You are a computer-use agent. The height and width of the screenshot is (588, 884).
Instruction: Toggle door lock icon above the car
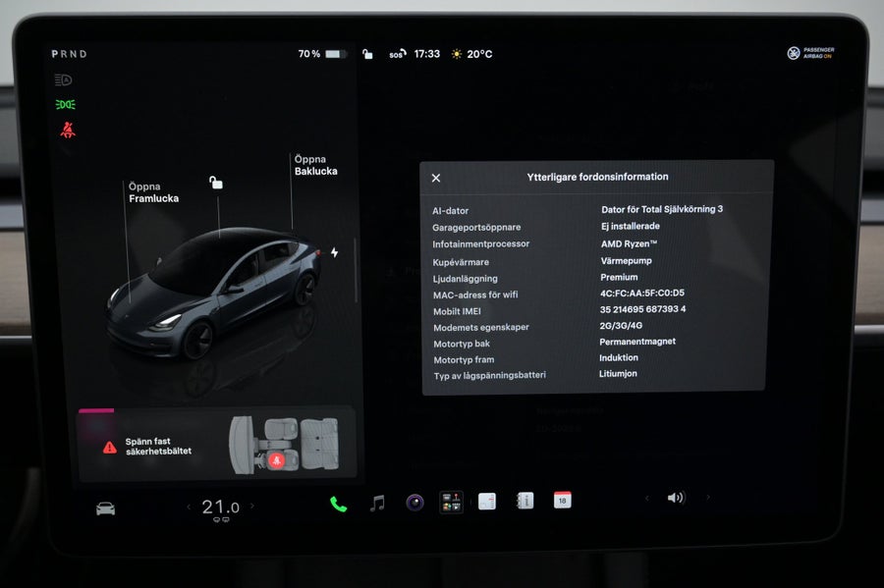(216, 183)
